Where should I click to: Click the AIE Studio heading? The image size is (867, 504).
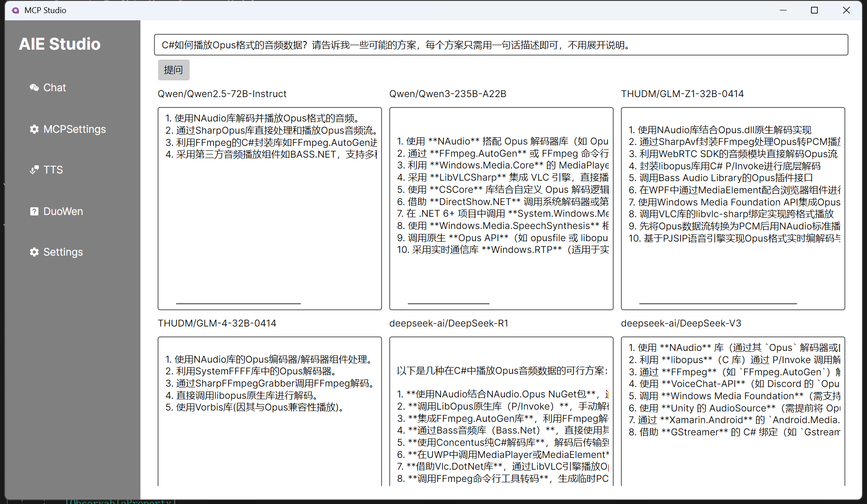point(60,44)
